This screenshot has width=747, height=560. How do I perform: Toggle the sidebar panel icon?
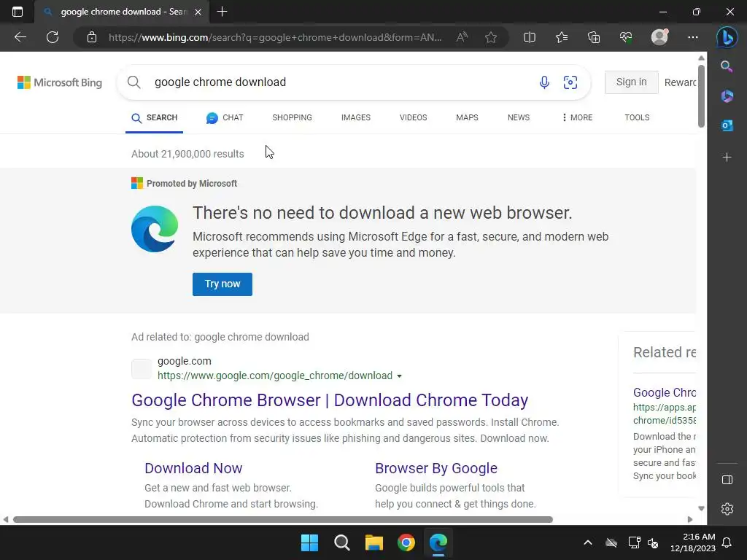727,480
